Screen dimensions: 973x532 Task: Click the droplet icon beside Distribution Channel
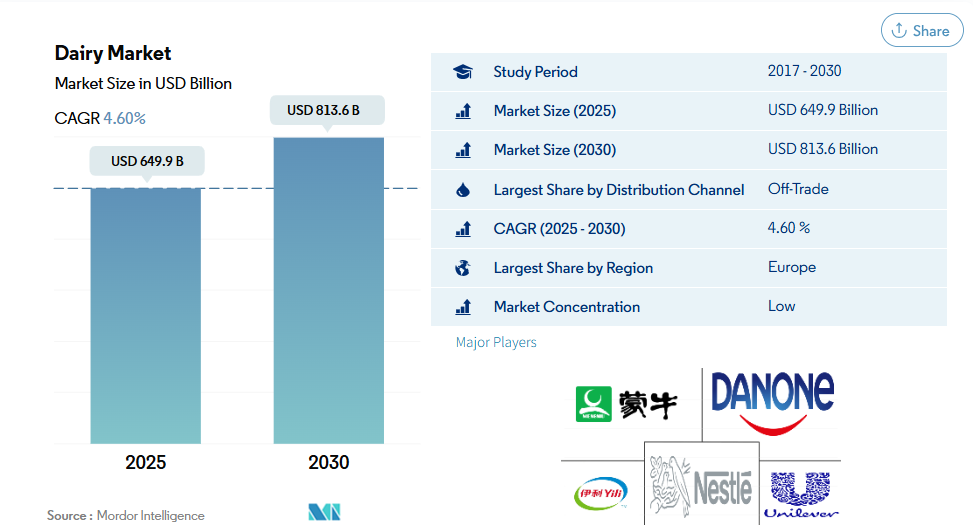tap(462, 190)
